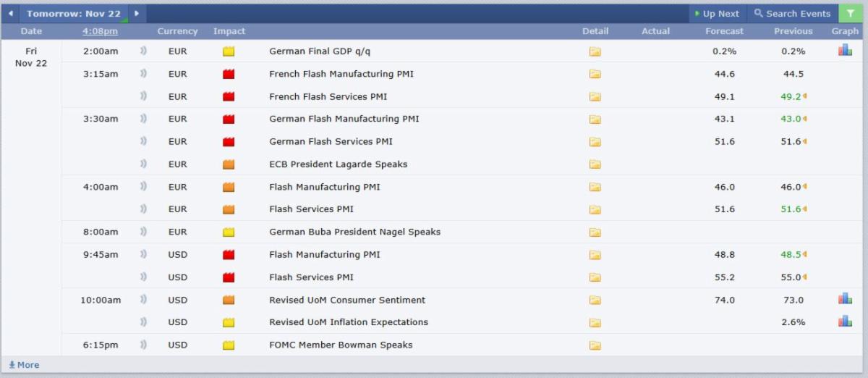Toggle sound alert for FOMC Bowman Speaks event
868x378 pixels.
(143, 345)
